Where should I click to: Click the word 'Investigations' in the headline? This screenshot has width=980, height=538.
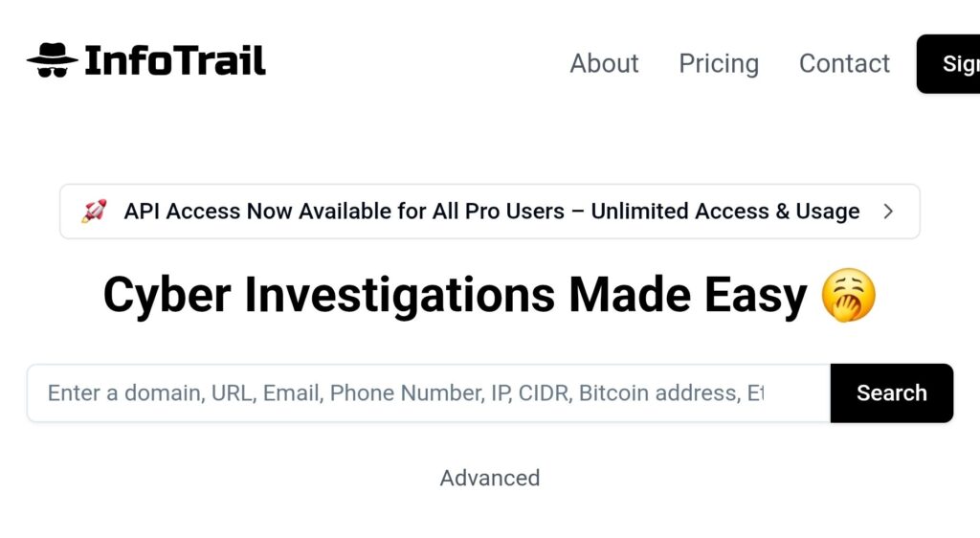(399, 296)
